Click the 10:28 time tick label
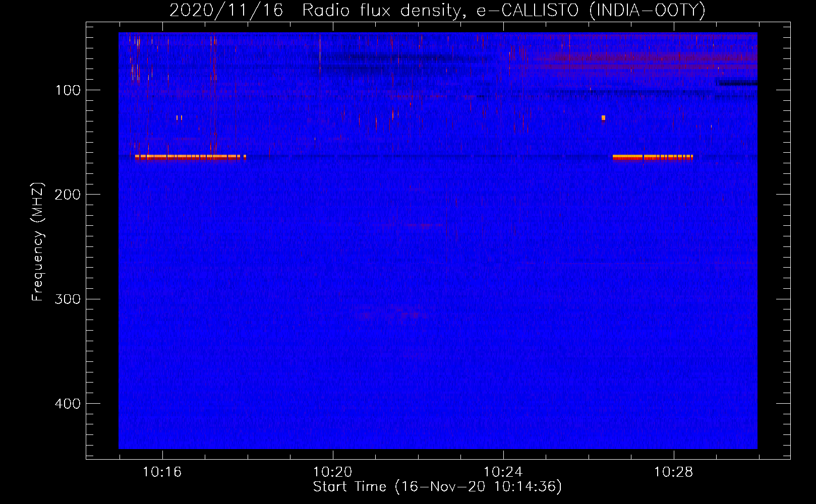 point(673,472)
